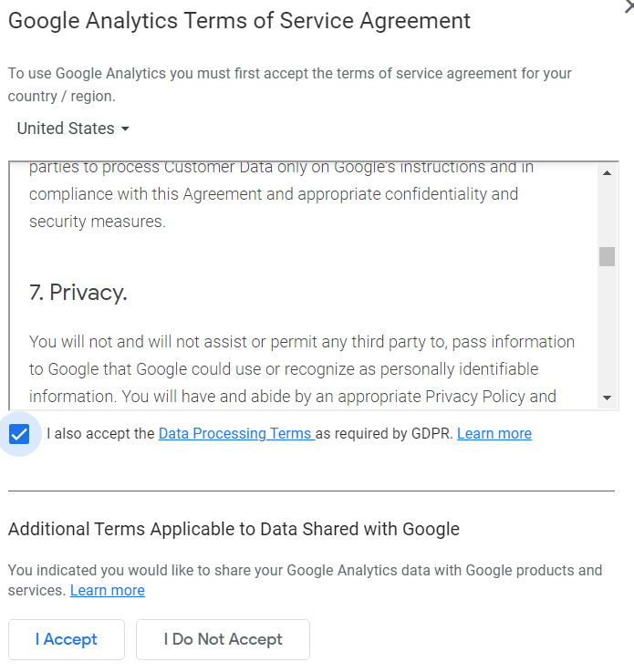
Task: Click the Additional Terms Applicable heading
Action: 234,529
